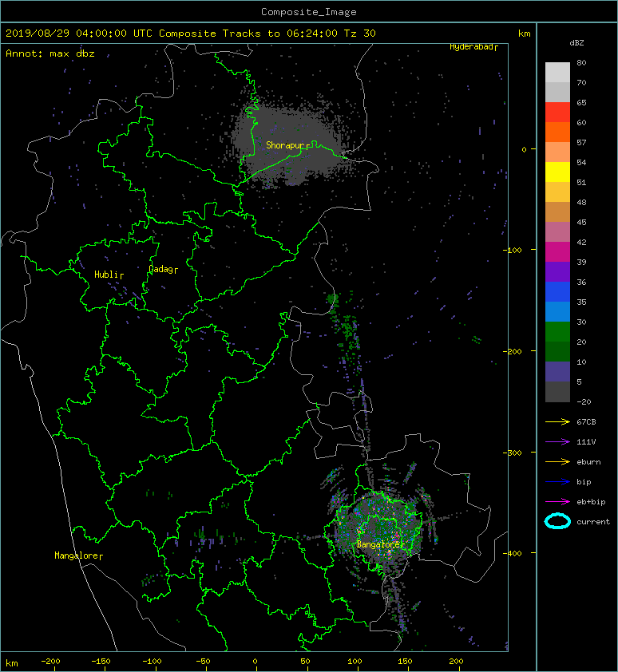Viewport: 618px width, 672px height.
Task: Pick the green 20 dBZ legend swatch
Action: pos(557,332)
